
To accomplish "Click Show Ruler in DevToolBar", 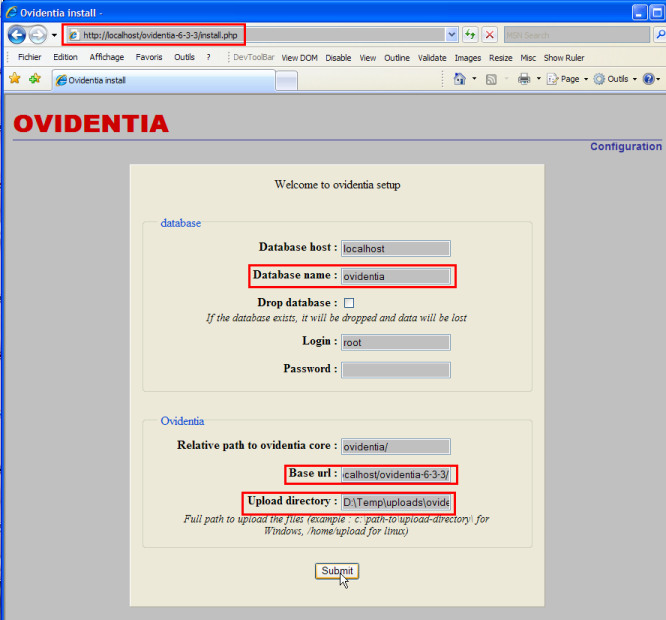I will click(564, 58).
